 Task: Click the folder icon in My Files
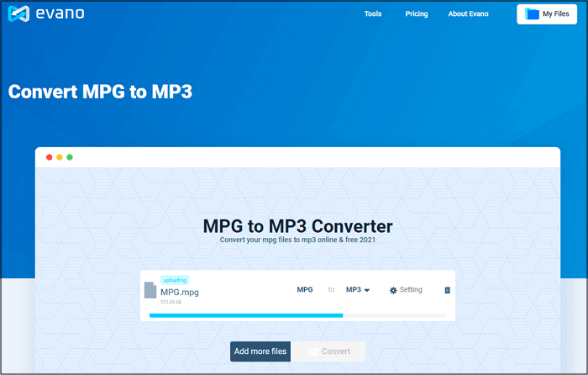[x=532, y=14]
